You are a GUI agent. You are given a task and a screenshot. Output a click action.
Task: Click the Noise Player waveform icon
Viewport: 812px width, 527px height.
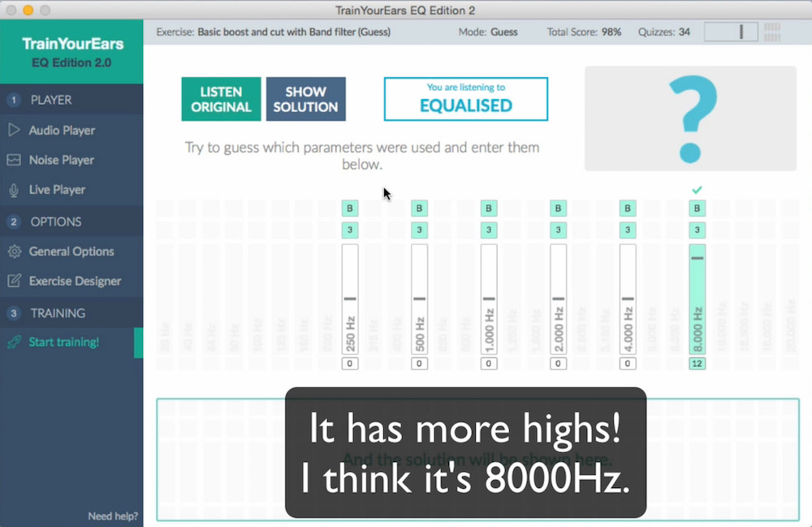pos(14,160)
